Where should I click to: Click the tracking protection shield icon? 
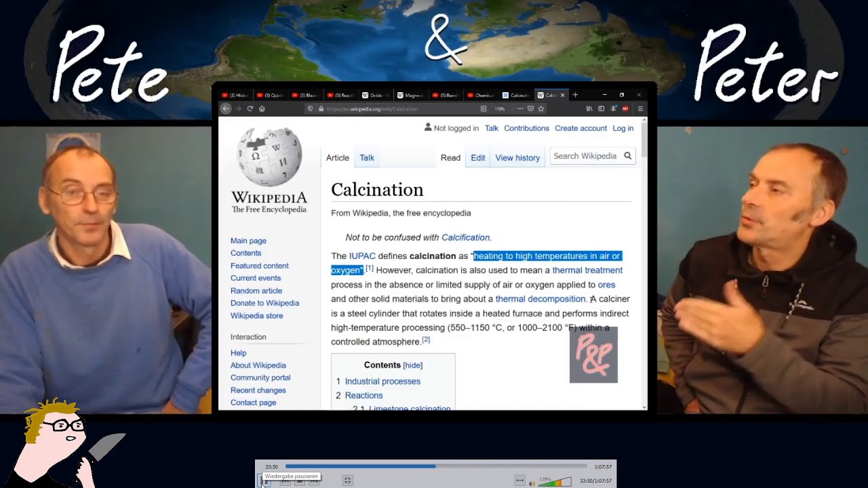pos(311,108)
